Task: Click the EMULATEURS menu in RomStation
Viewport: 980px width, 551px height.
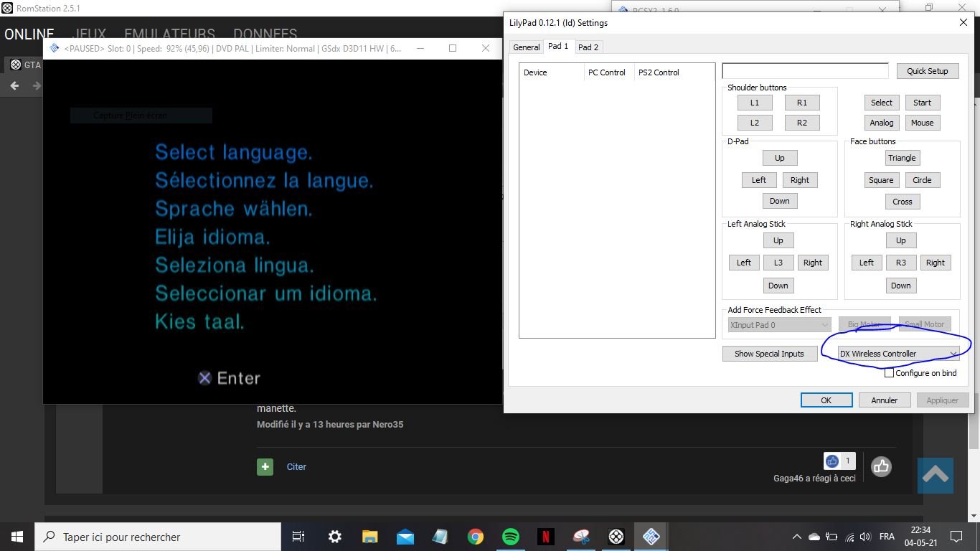Action: click(x=169, y=34)
